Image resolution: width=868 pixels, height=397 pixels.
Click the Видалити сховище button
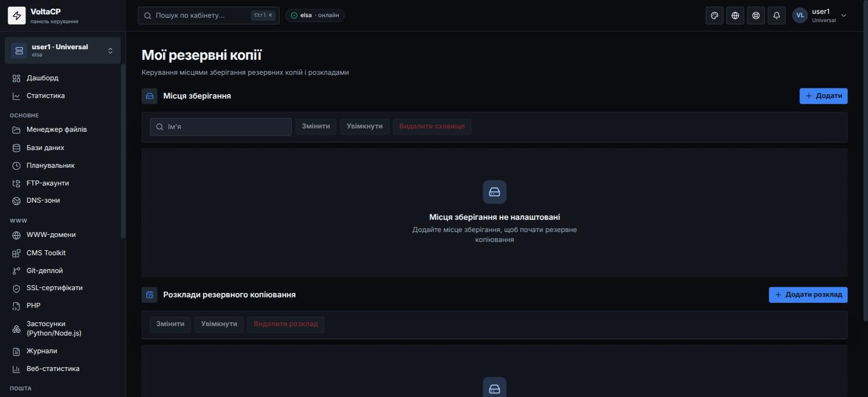[432, 126]
